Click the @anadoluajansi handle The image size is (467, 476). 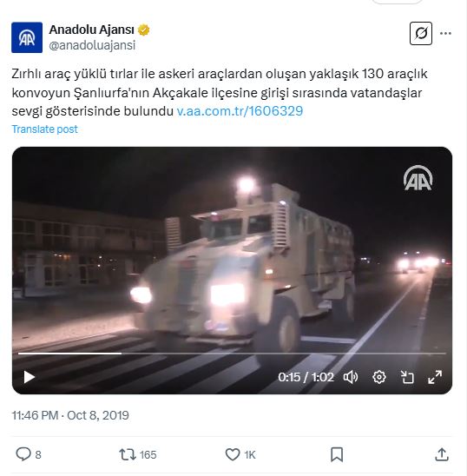tap(92, 45)
